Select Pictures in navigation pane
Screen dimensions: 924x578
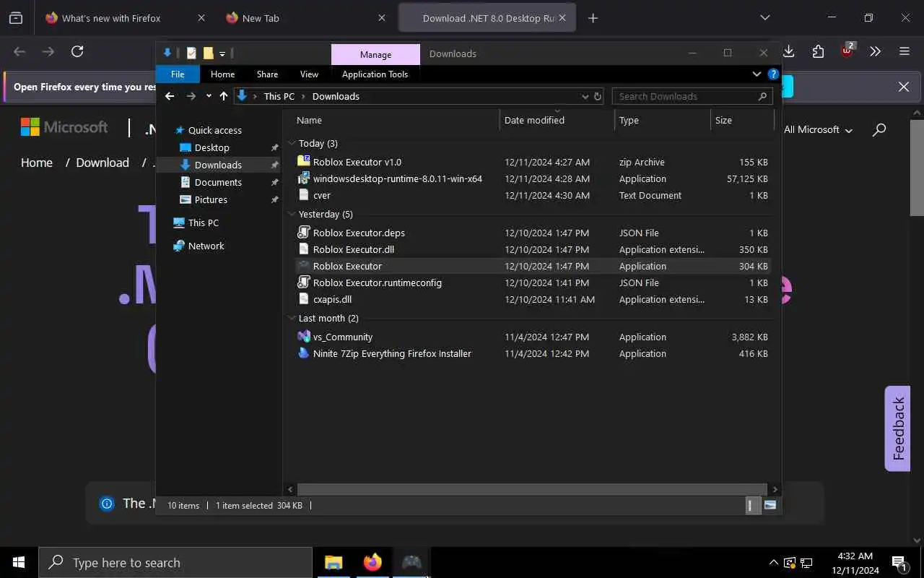pos(211,199)
